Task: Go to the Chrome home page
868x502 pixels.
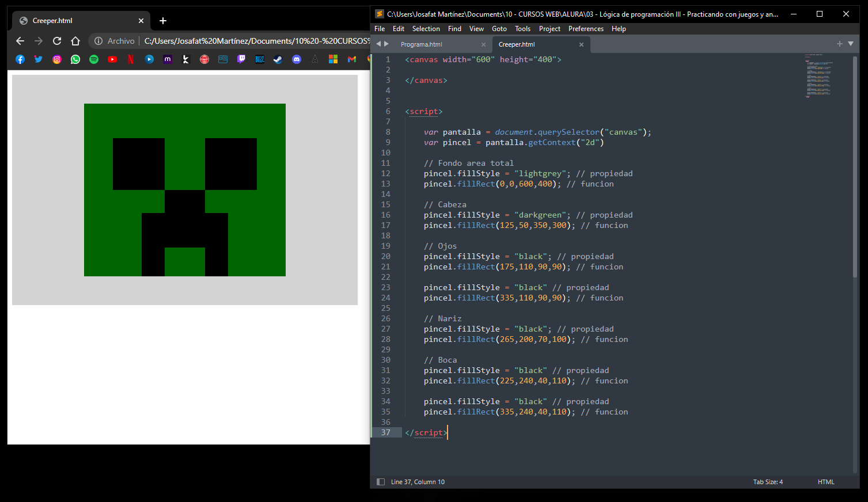Action: (75, 41)
